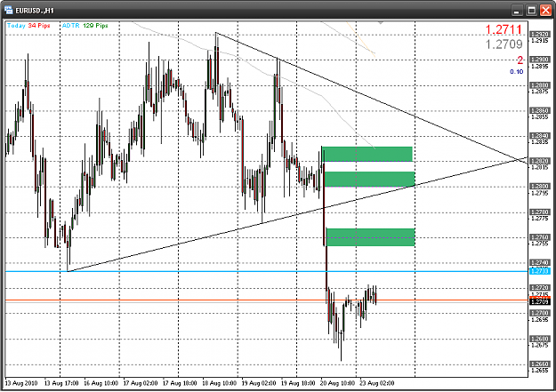Click the 1.2780 price axis label
556x392 pixels.
pos(540,212)
